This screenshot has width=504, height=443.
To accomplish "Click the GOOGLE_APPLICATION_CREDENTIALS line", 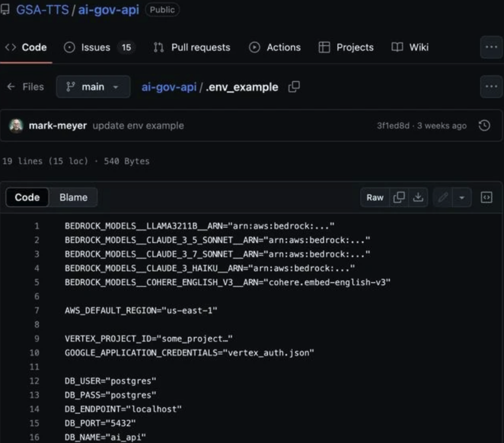I will [x=189, y=353].
